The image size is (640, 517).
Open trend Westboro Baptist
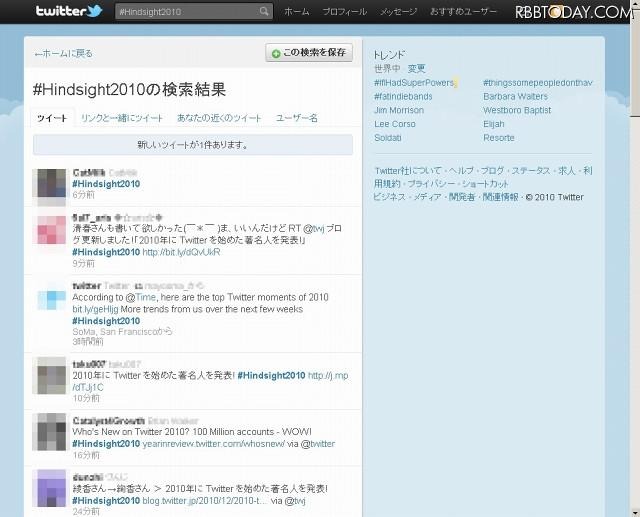[x=517, y=111]
